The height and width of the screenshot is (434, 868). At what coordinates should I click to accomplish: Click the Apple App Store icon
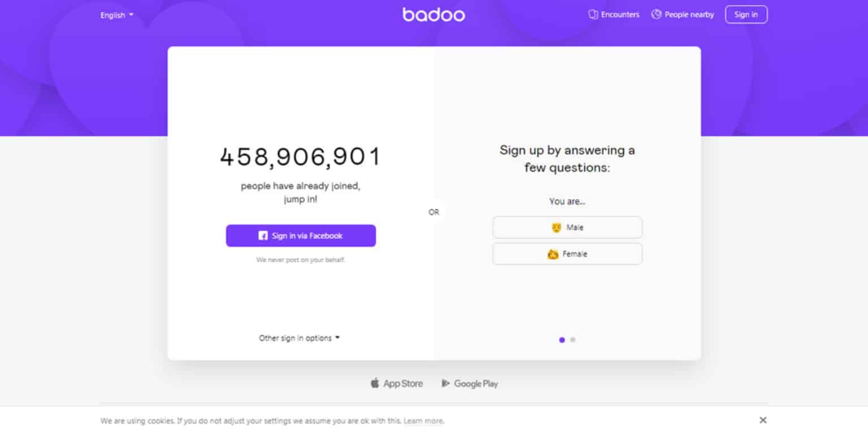pyautogui.click(x=375, y=384)
